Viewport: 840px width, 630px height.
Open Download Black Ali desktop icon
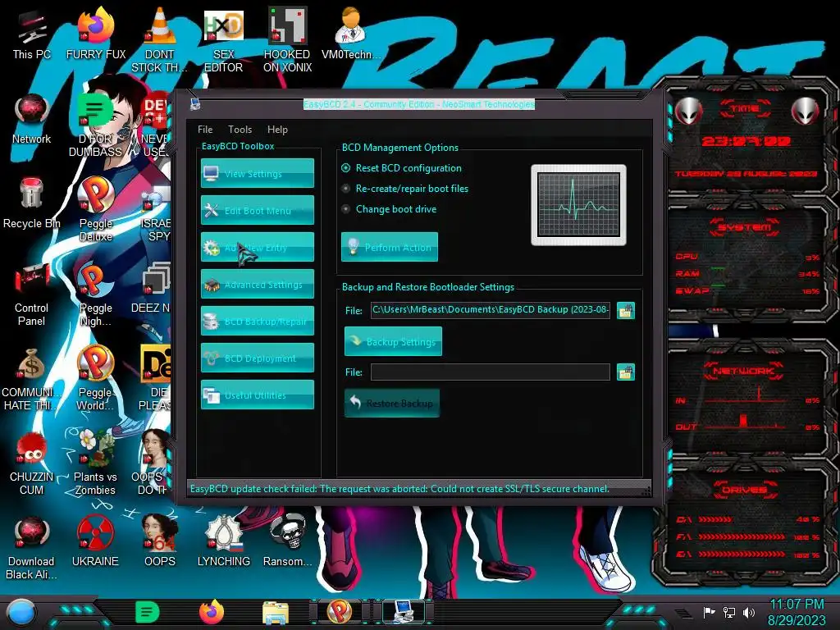click(32, 549)
